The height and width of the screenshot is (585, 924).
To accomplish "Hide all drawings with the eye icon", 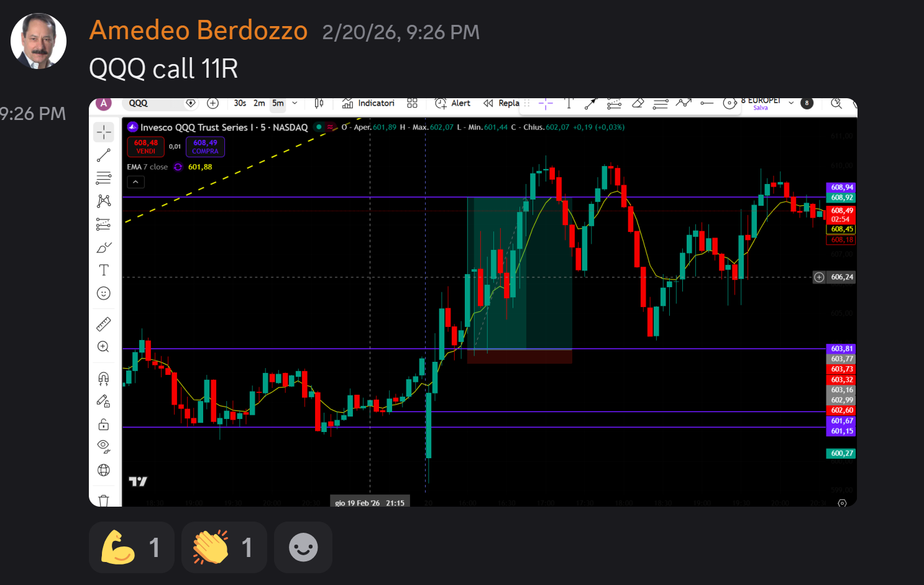I will [104, 447].
